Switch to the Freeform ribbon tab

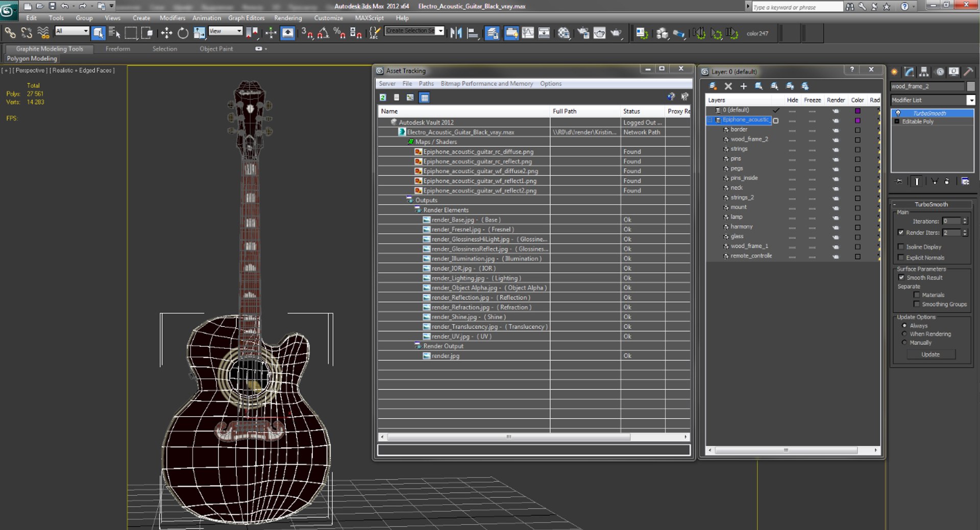tap(118, 49)
